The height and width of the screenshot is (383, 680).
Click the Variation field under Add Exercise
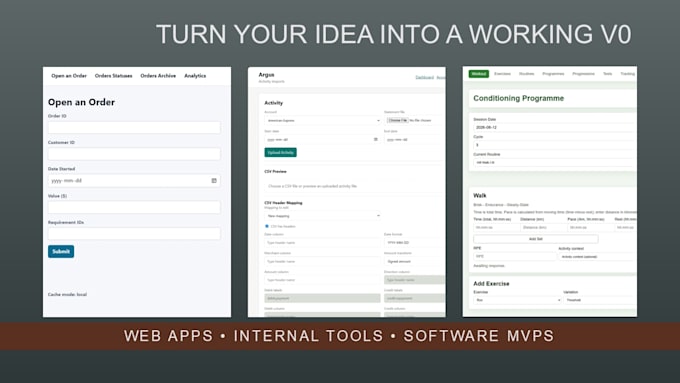click(600, 300)
